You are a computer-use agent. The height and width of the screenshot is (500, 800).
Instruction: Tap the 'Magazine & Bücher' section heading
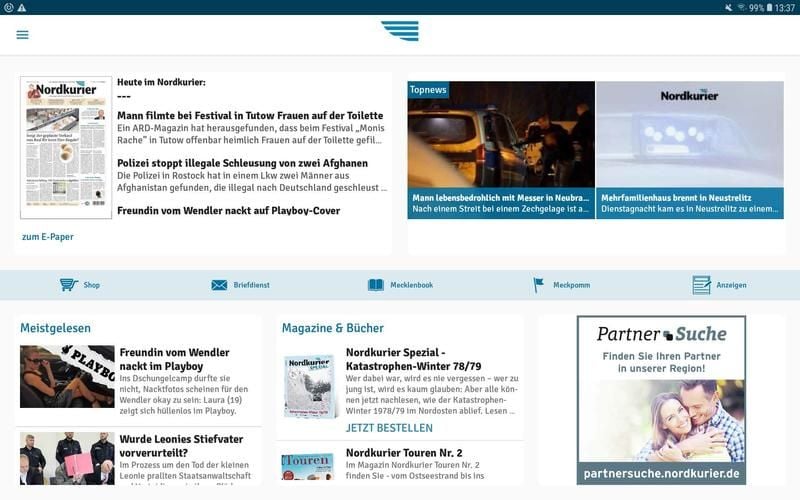pyautogui.click(x=333, y=328)
